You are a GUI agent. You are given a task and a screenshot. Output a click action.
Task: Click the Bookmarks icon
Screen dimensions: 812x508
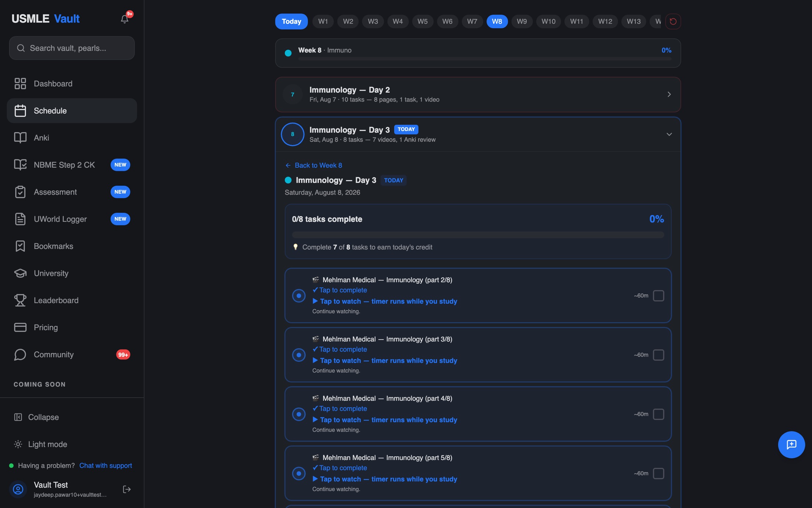20,246
